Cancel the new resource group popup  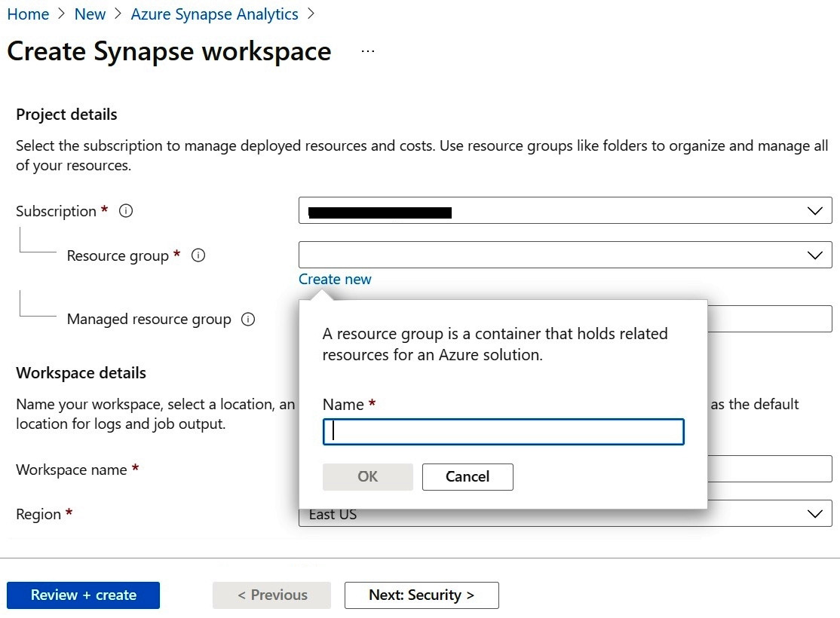(468, 476)
